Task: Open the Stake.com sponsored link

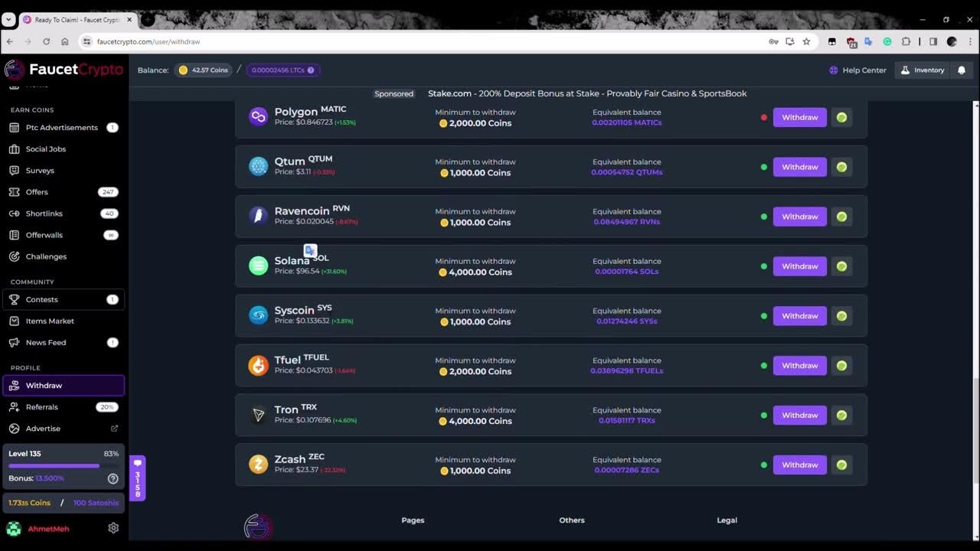Action: click(x=586, y=93)
